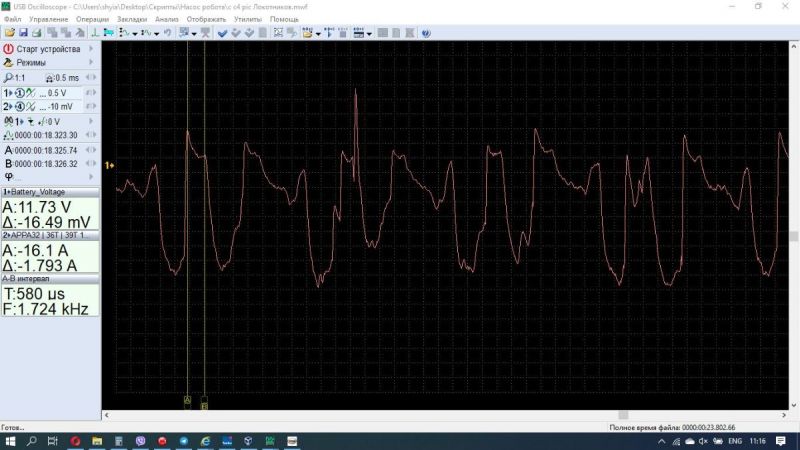This screenshot has width=800, height=450.
Task: Click cursor A time value 0000:00:18.325.74
Action: pos(45,150)
